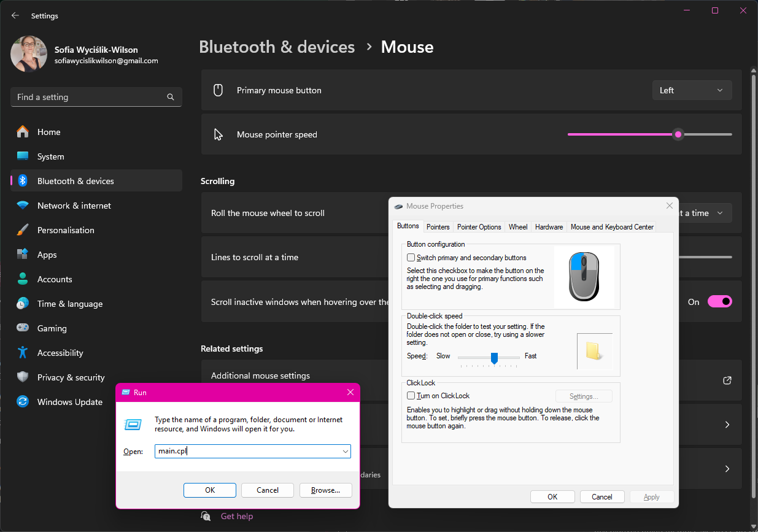Click the Home house icon in sidebar
This screenshot has width=758, height=532.
coord(23,132)
